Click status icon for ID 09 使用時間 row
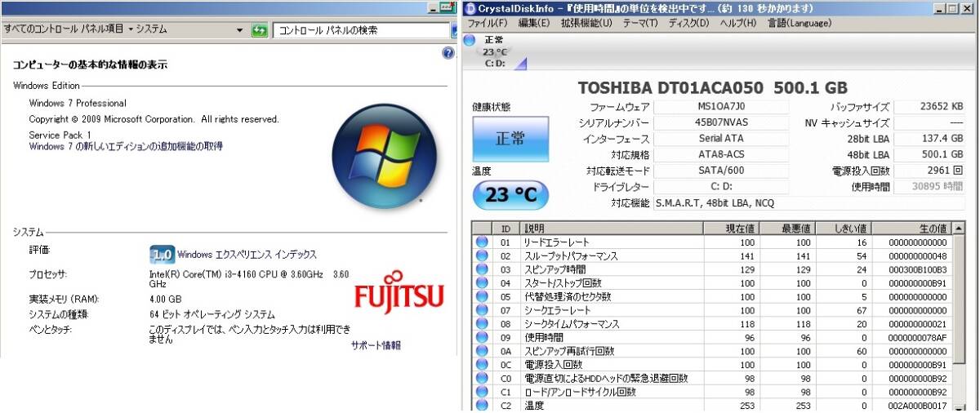This screenshot has height=413, width=980. pyautogui.click(x=482, y=337)
